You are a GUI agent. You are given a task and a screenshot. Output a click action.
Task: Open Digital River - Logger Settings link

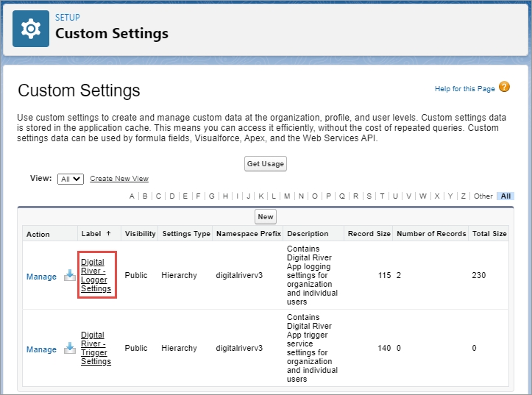[96, 275]
